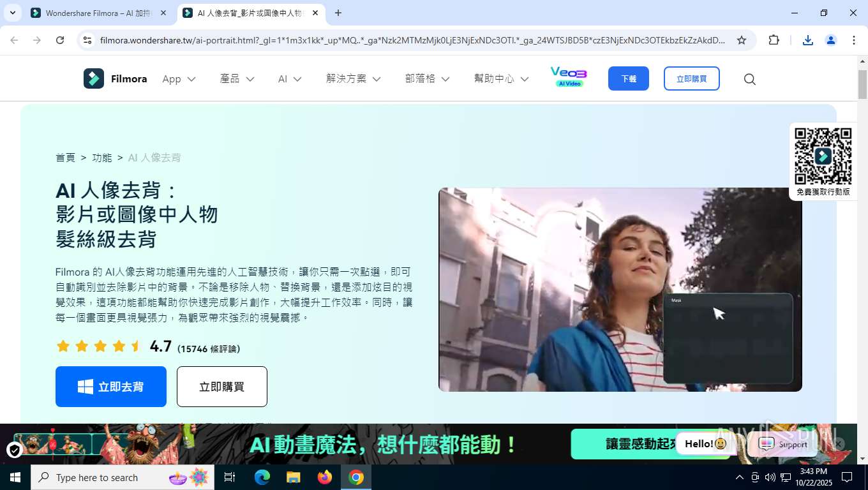Expand the 部落格 menu
The width and height of the screenshot is (868, 490).
click(x=427, y=79)
